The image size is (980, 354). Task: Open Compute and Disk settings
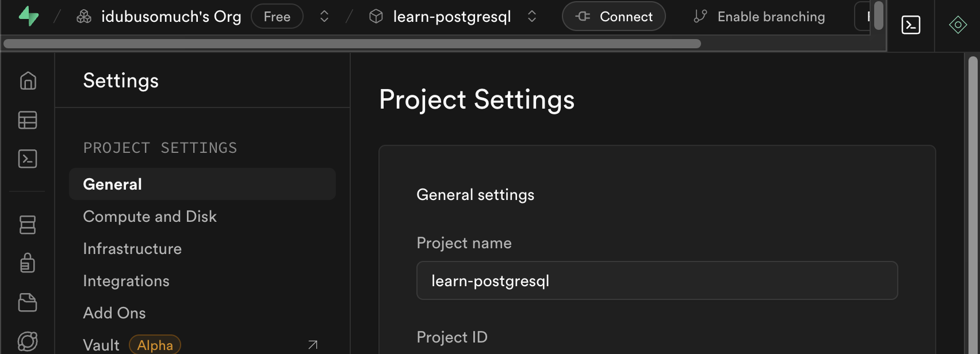pos(150,217)
